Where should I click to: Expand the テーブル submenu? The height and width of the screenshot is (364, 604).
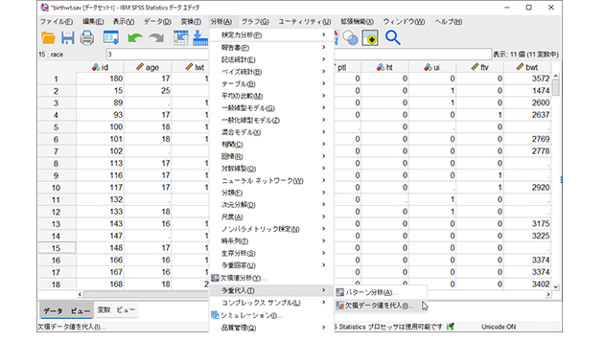tap(271, 84)
